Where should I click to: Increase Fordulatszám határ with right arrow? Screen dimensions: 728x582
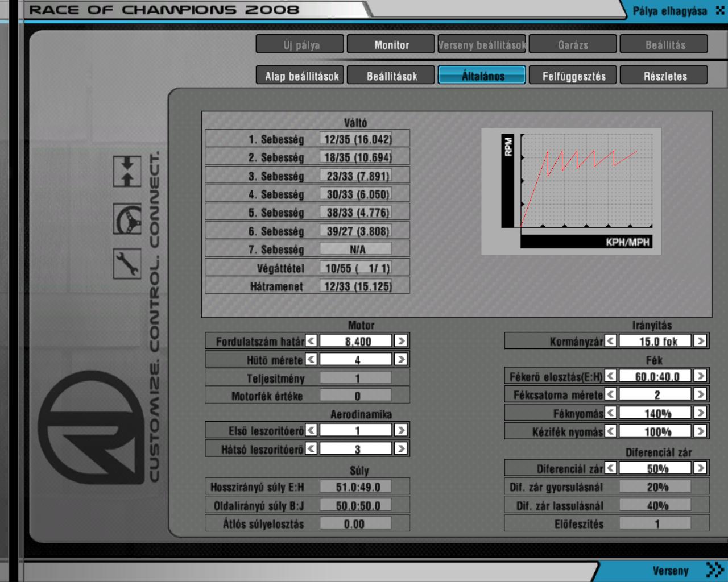click(x=401, y=341)
